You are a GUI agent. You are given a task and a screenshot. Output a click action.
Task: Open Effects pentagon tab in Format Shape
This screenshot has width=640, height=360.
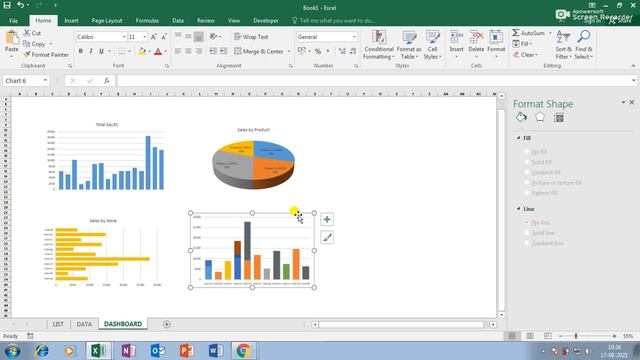[x=540, y=118]
